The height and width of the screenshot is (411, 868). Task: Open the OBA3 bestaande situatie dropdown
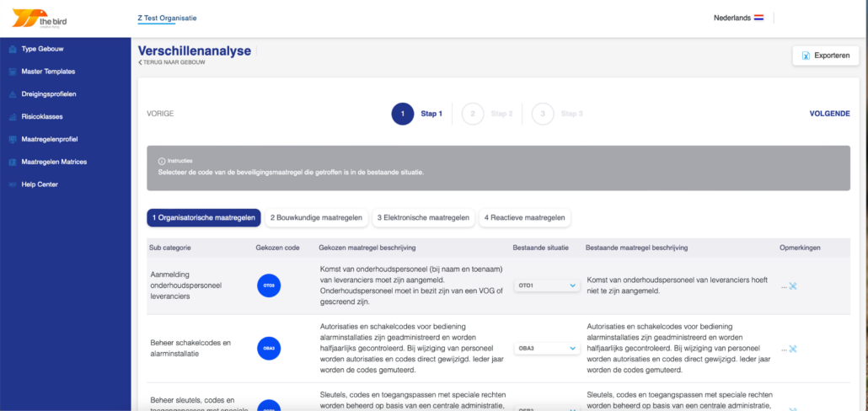[547, 349]
